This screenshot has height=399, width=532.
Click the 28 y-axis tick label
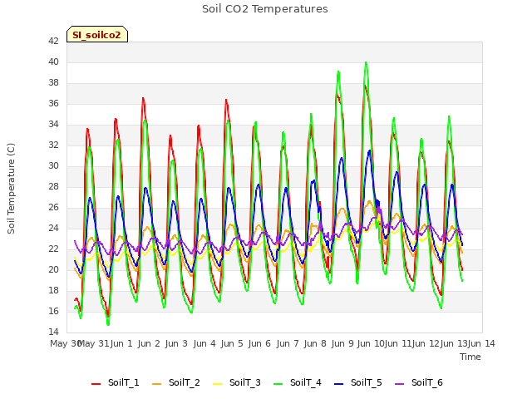point(53,186)
